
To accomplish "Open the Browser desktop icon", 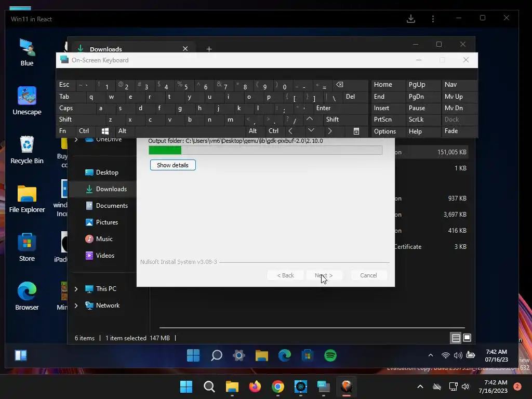I will 27,296.
